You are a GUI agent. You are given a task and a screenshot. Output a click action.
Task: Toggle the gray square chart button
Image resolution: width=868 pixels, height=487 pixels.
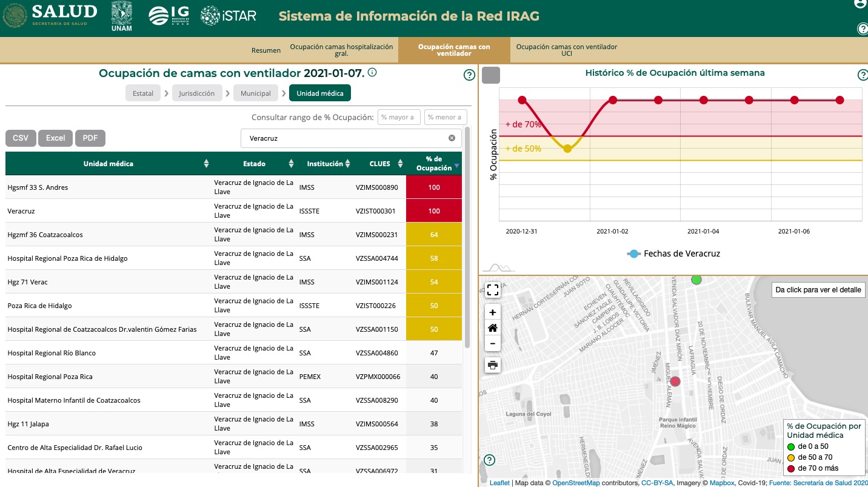(x=491, y=75)
